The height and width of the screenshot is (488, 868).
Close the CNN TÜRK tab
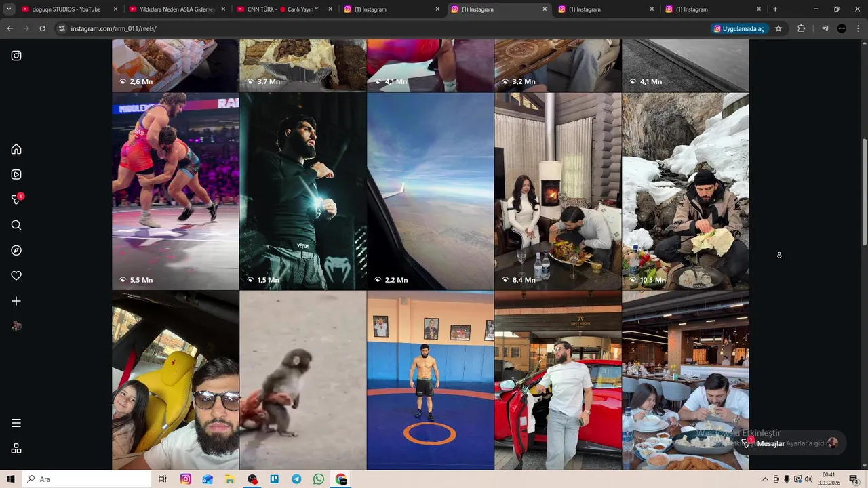click(330, 9)
